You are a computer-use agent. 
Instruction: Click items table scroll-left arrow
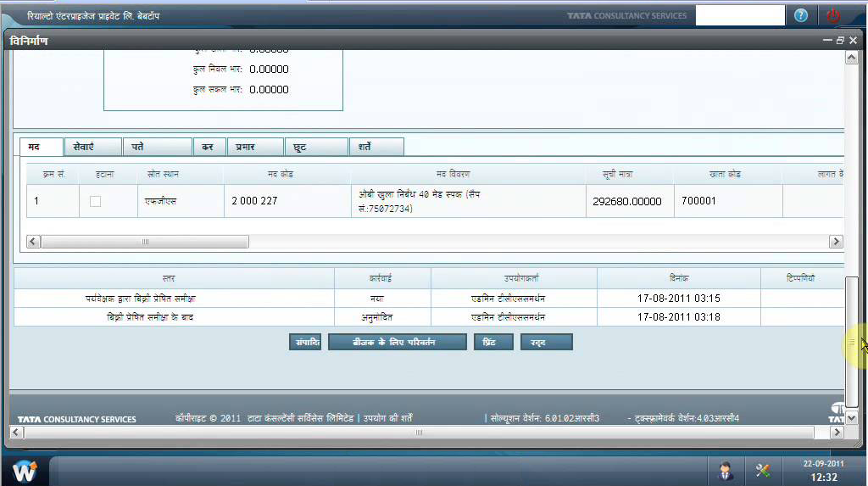click(33, 242)
